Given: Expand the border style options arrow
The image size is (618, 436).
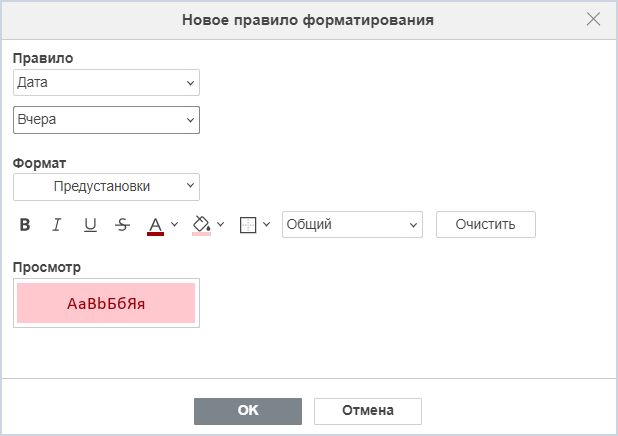Looking at the screenshot, I should click(266, 224).
